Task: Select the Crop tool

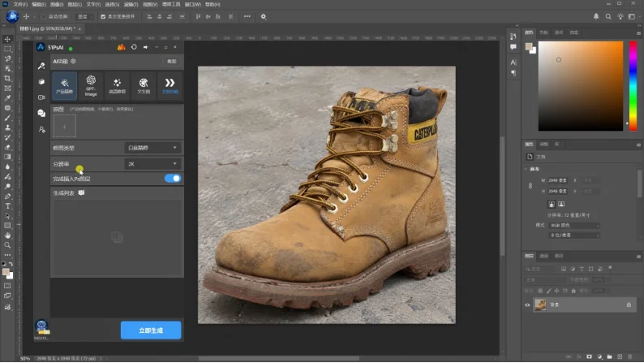Action: (7, 78)
